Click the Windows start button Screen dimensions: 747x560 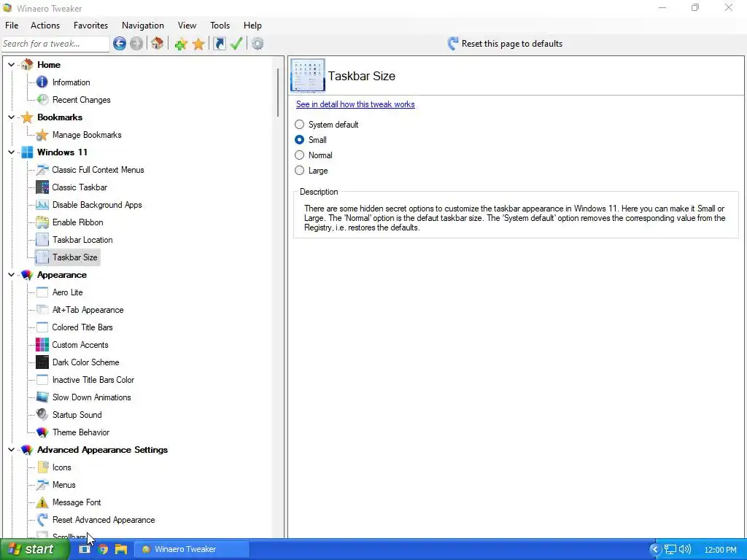pos(34,550)
